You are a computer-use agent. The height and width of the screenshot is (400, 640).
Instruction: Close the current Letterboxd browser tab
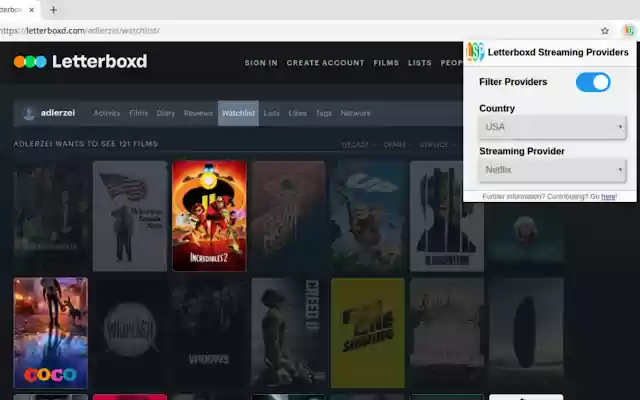coord(31,10)
